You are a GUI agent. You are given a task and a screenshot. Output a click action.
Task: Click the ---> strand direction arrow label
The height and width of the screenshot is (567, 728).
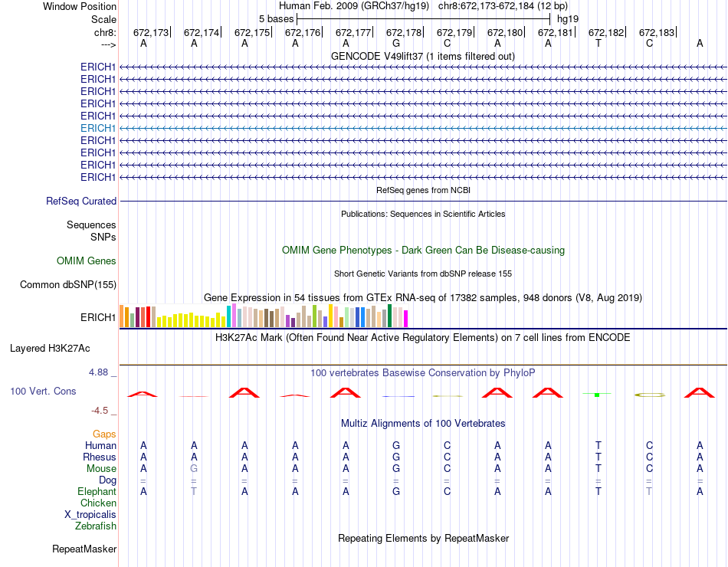108,44
